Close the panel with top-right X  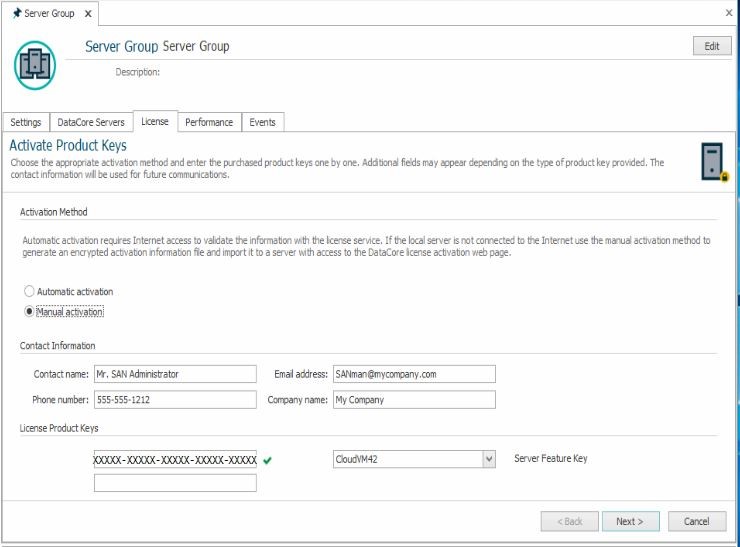728,13
